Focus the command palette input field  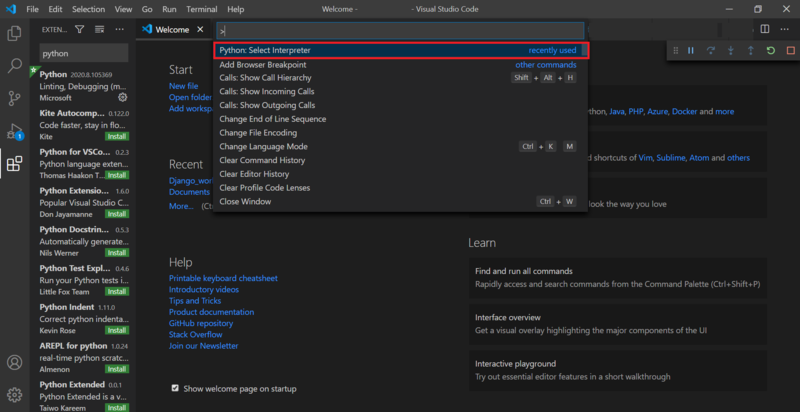click(400, 31)
